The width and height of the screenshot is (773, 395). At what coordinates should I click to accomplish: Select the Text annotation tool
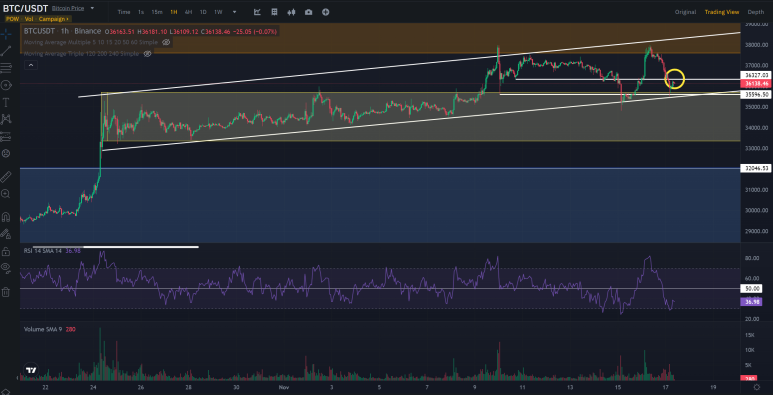point(6,103)
